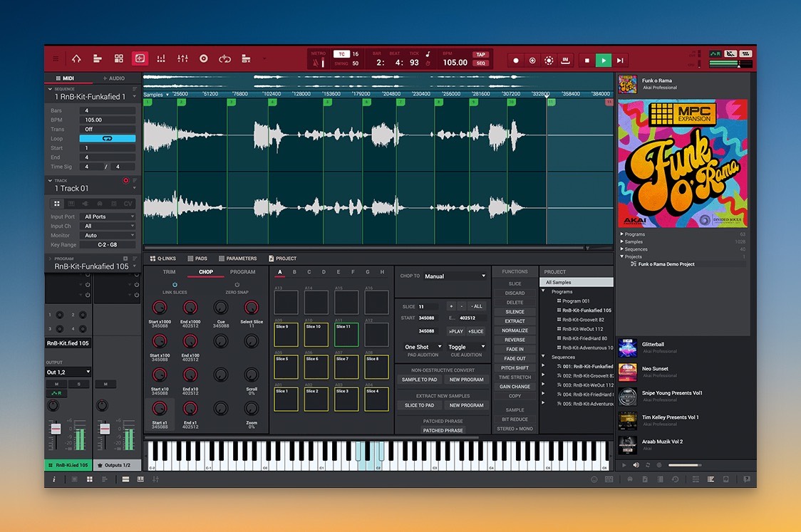This screenshot has width=801, height=532.
Task: Toggle the Loop switch for the sequence
Action: tap(108, 139)
